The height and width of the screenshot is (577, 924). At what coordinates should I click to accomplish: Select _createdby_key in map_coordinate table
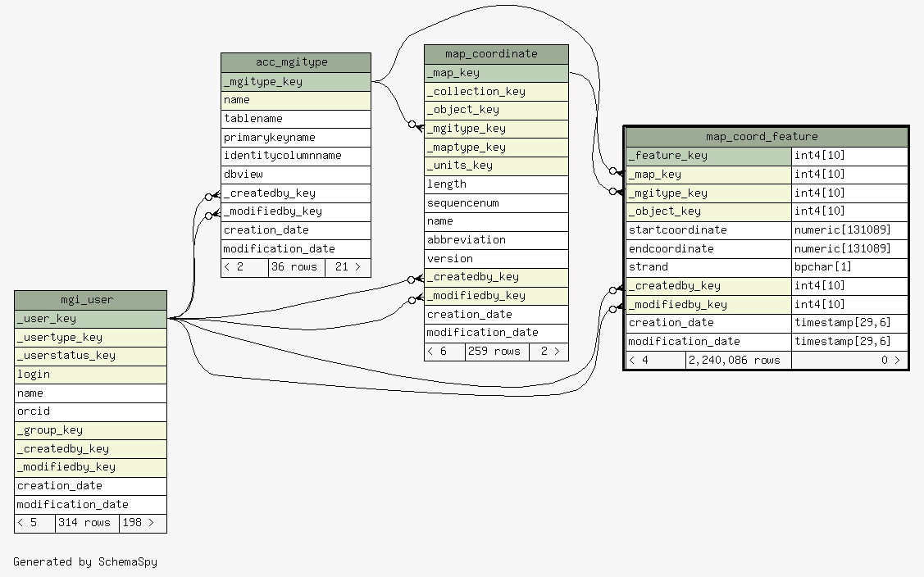pyautogui.click(x=496, y=277)
